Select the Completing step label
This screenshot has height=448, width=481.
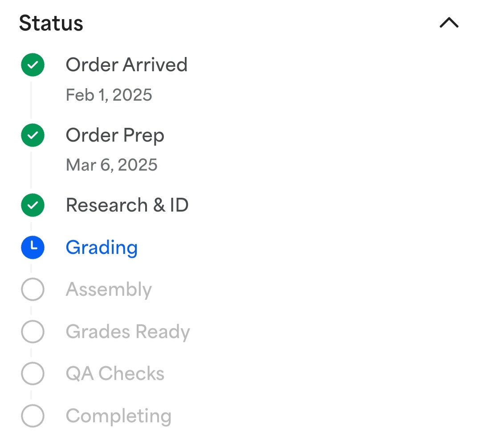click(x=118, y=416)
